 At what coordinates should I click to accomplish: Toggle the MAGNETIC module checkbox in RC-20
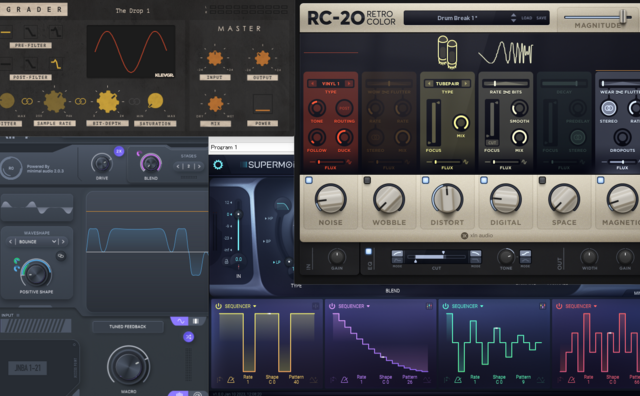pyautogui.click(x=601, y=180)
